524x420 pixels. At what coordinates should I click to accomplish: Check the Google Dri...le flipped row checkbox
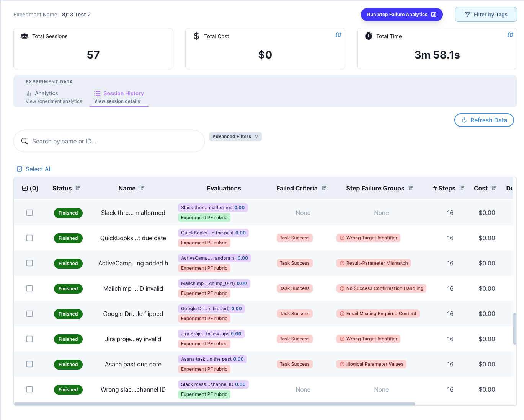29,314
